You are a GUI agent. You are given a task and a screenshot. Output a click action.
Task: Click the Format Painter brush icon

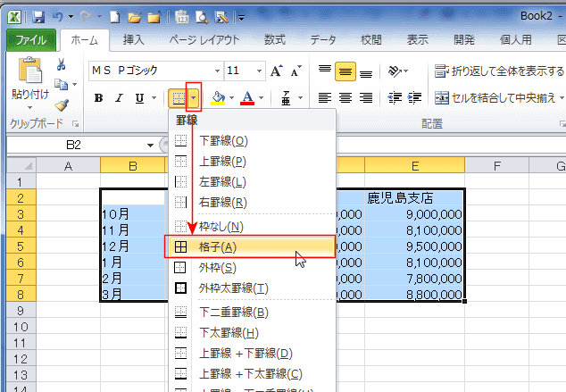(62, 105)
